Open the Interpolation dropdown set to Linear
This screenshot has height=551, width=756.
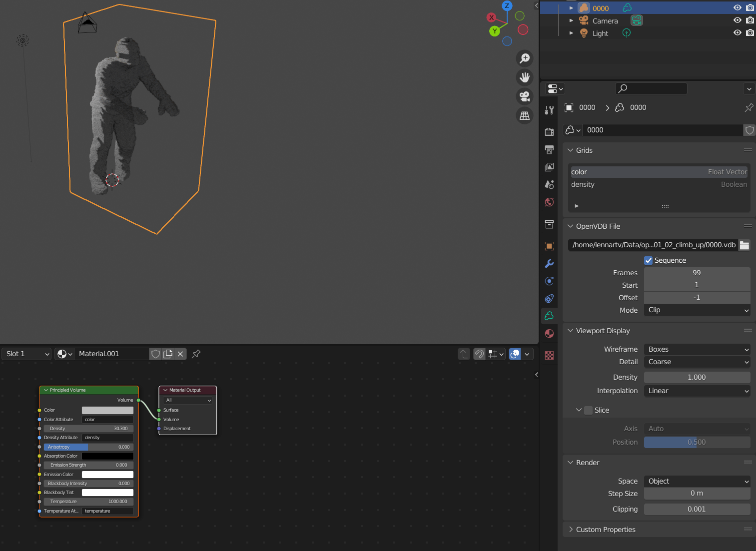[697, 391]
